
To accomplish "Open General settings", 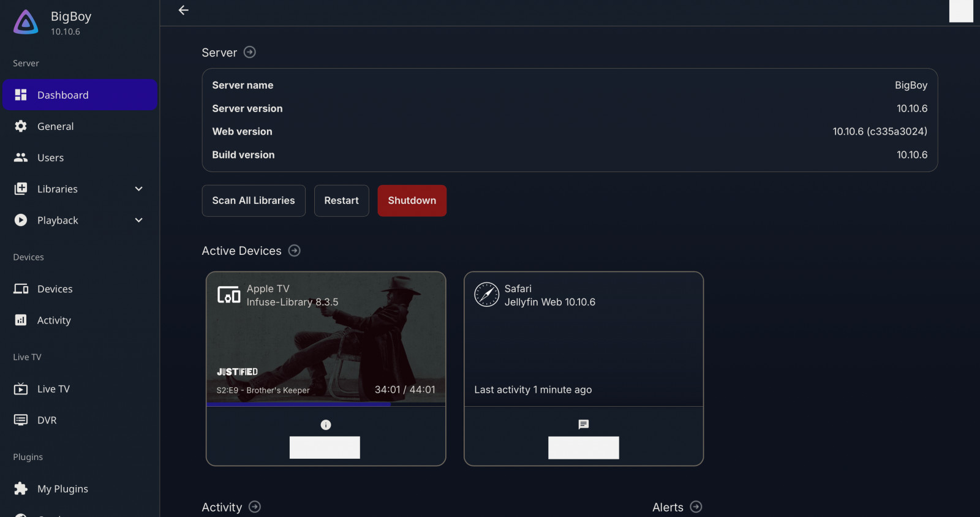I will tap(55, 126).
